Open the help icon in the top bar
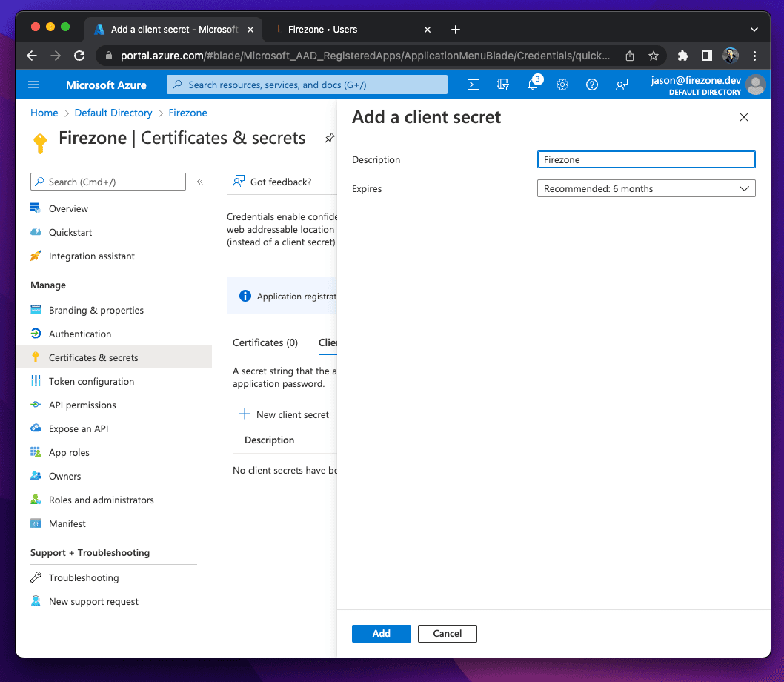 click(591, 85)
